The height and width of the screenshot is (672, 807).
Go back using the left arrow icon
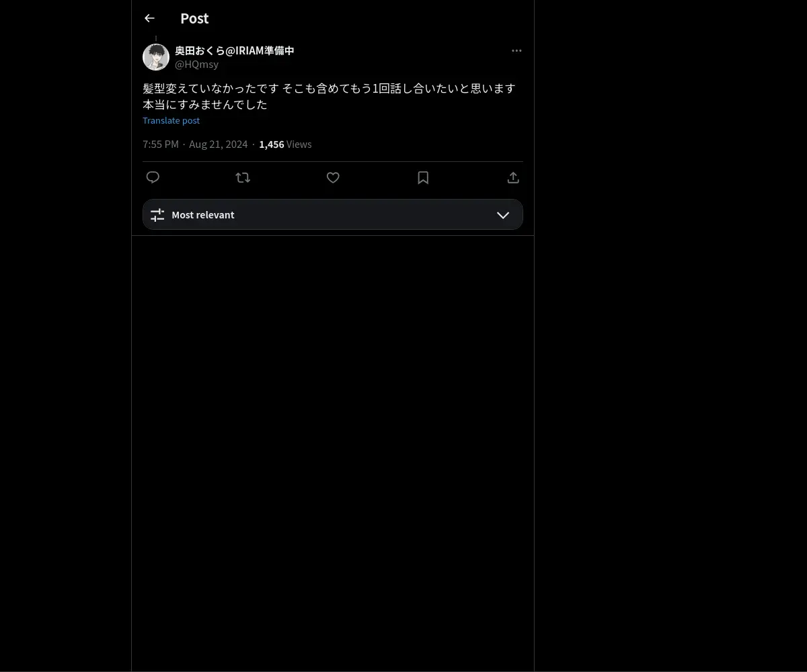click(149, 18)
